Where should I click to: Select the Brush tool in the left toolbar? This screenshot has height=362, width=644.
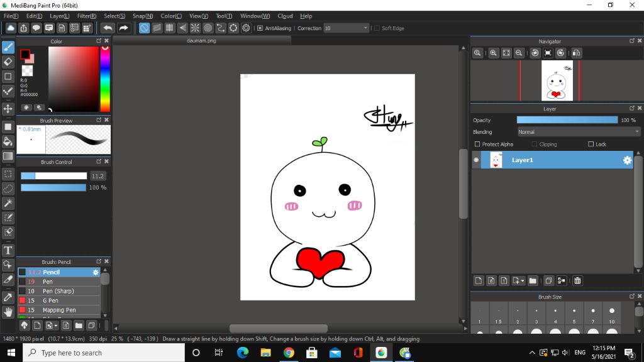coord(8,47)
